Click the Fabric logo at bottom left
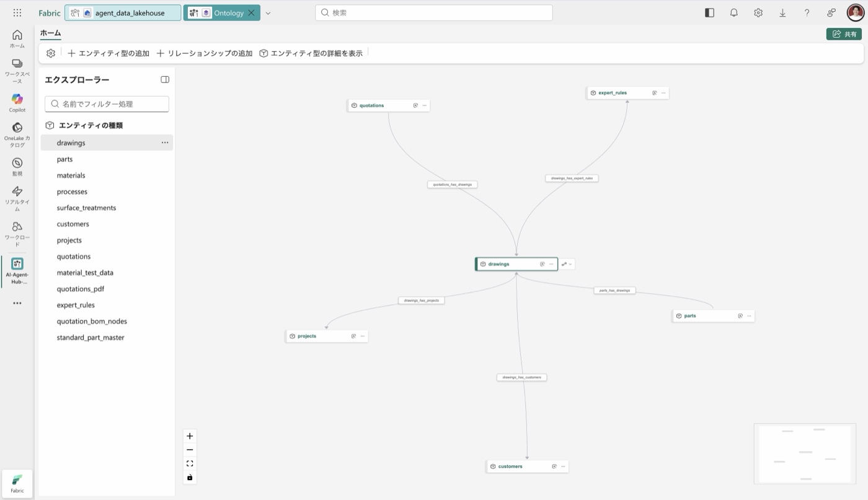 click(17, 483)
